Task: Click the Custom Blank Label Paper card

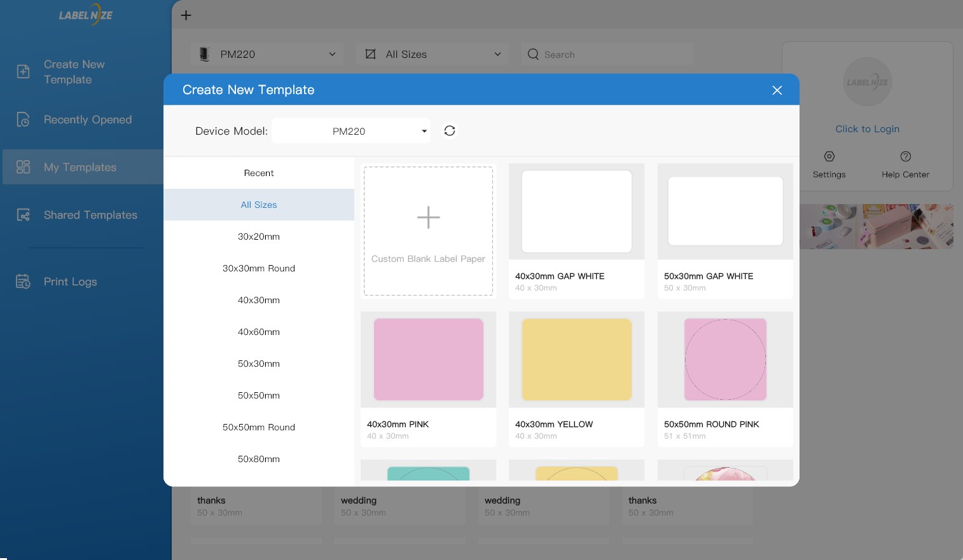Action: tap(428, 231)
